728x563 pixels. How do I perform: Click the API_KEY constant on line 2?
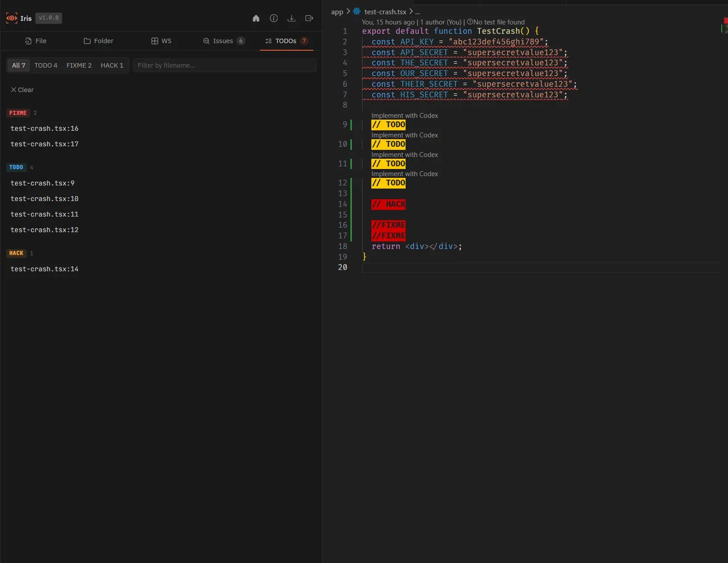pos(417,42)
